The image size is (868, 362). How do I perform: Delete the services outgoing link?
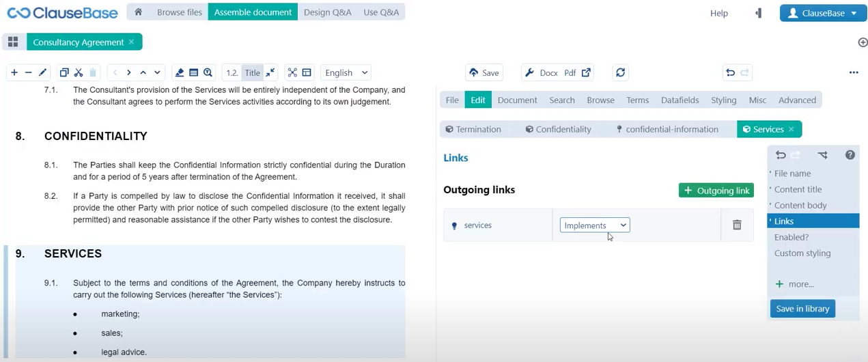(737, 225)
